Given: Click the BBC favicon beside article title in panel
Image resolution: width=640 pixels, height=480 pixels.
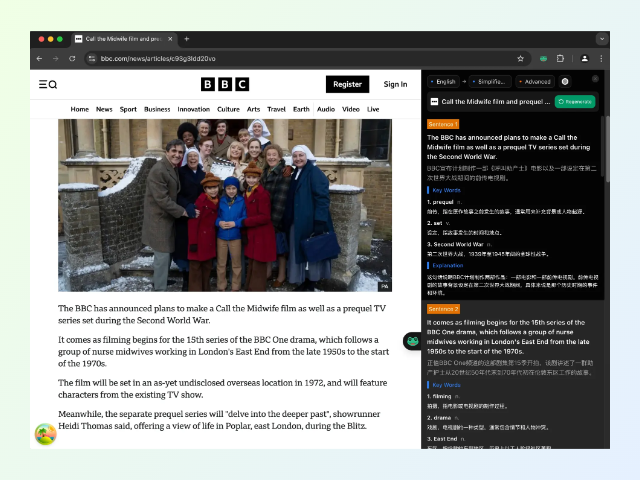Looking at the screenshot, I should 434,102.
